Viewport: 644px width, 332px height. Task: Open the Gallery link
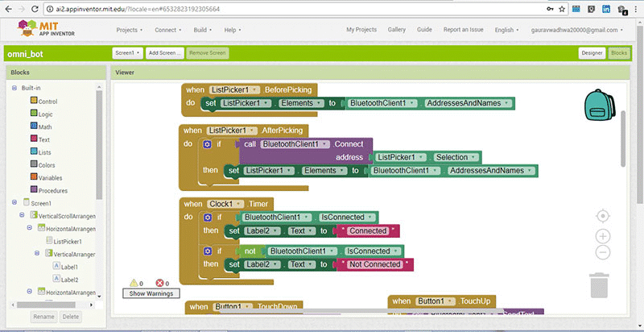click(x=397, y=30)
